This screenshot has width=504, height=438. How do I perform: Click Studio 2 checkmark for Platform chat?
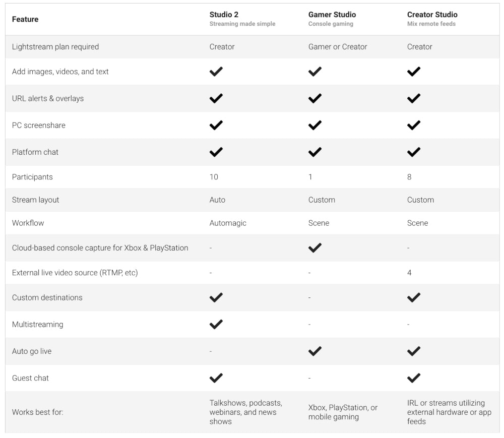click(216, 152)
